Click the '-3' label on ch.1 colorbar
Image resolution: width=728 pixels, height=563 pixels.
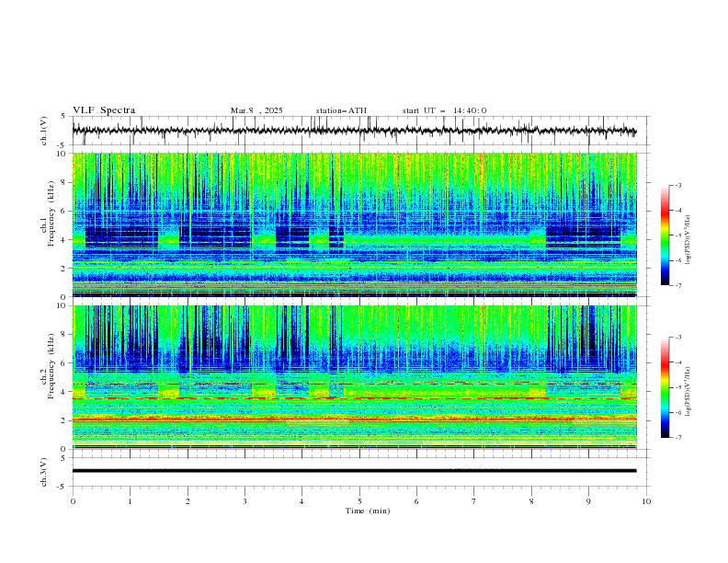point(678,185)
